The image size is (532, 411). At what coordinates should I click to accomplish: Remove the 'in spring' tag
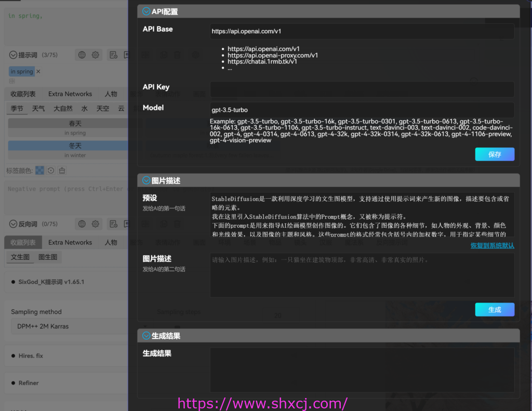(x=38, y=71)
